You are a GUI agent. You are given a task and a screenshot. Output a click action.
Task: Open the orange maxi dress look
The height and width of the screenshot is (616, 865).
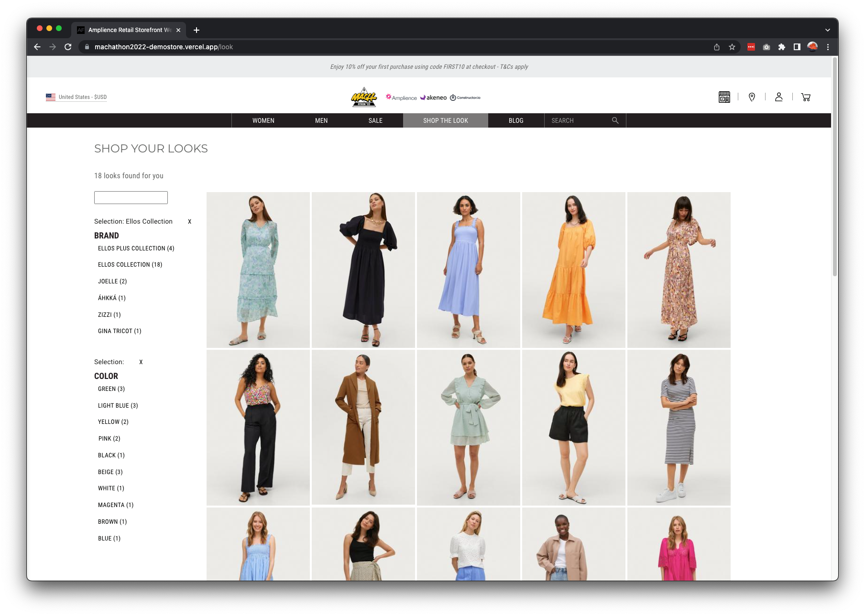(x=573, y=270)
